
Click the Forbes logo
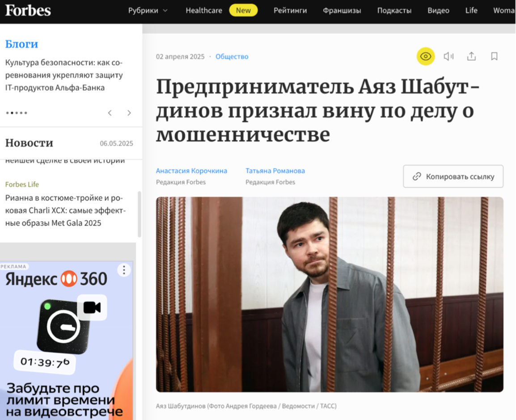point(28,11)
